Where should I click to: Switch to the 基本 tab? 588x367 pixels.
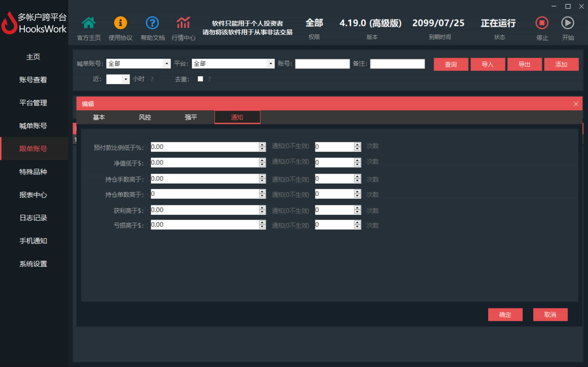pyautogui.click(x=99, y=117)
